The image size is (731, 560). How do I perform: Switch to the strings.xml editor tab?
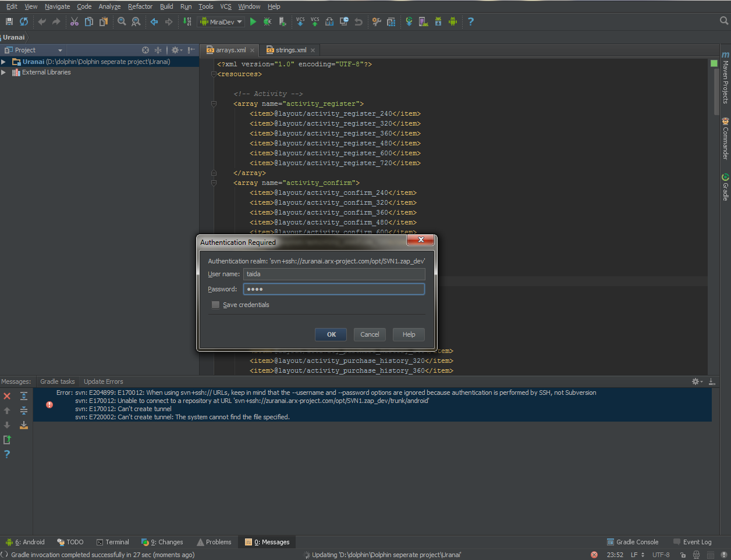(x=290, y=50)
